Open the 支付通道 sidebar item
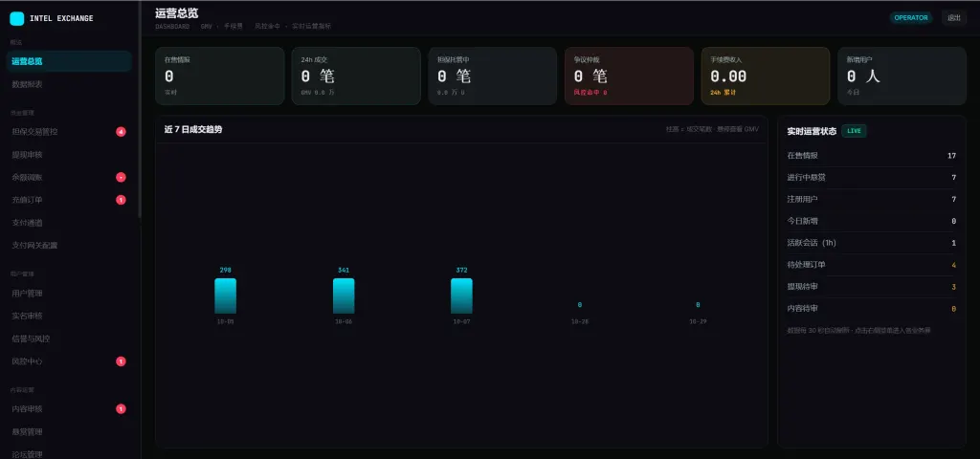The image size is (980, 459). click(x=69, y=223)
